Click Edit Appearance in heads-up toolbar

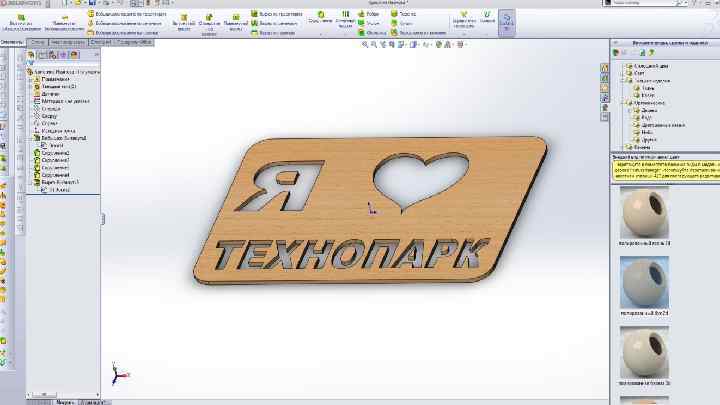coord(439,45)
